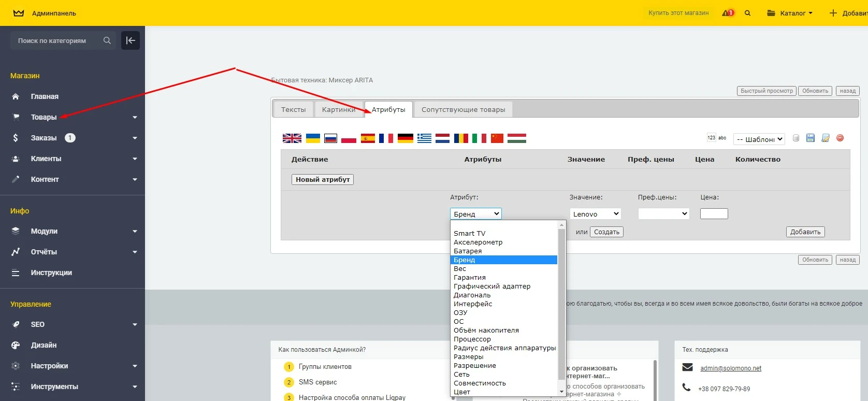Expand the Товары menu arrow
The height and width of the screenshot is (401, 868).
(x=135, y=118)
